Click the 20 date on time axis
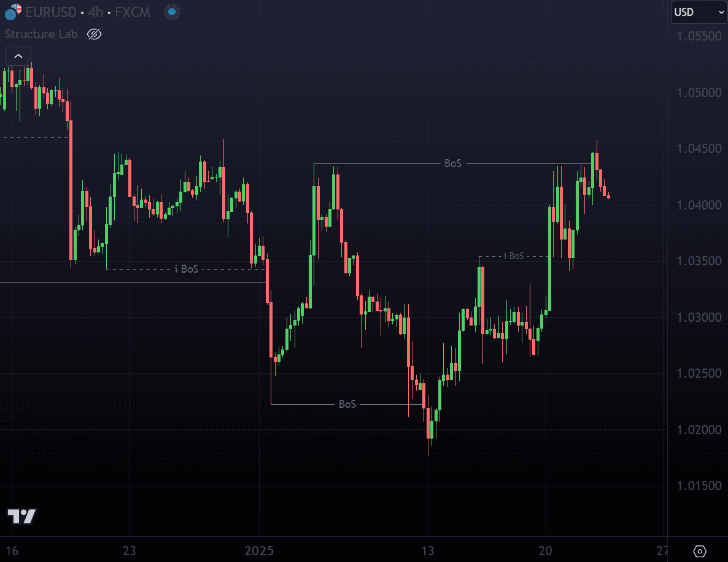This screenshot has width=728, height=562. (546, 551)
